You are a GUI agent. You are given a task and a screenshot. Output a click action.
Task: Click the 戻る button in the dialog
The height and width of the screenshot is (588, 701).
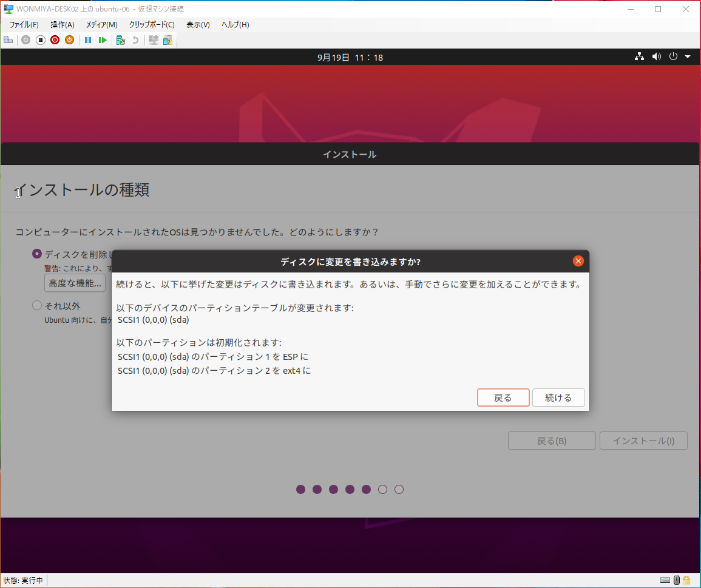[x=503, y=397]
